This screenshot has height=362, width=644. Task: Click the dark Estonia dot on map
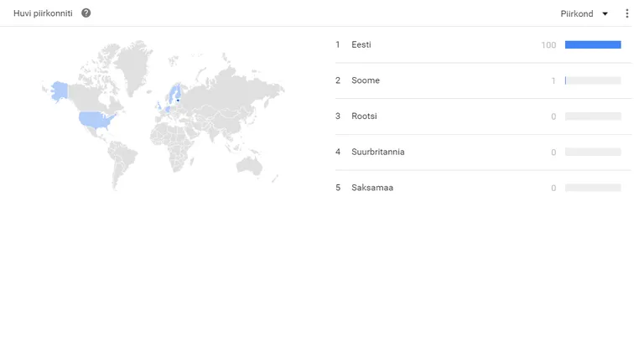(x=178, y=101)
